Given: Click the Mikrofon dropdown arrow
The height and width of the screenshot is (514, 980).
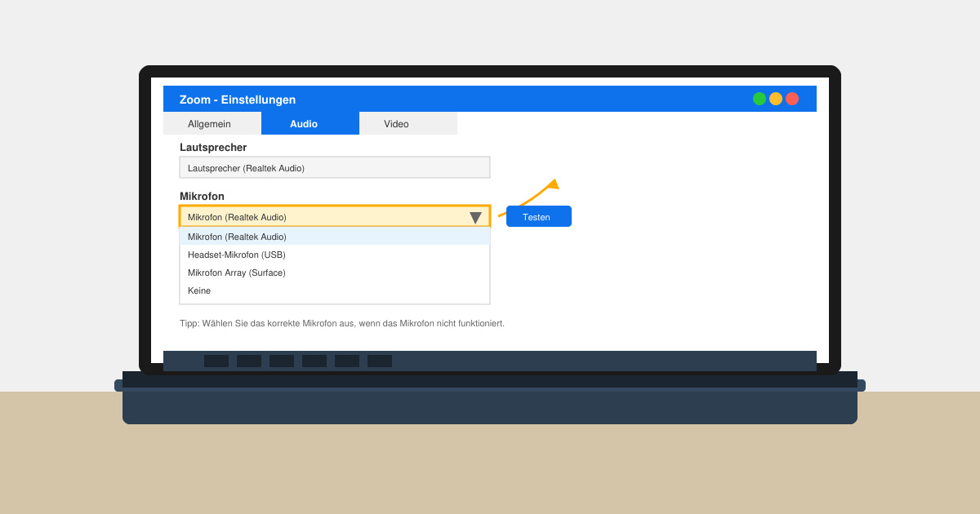Looking at the screenshot, I should 475,218.
